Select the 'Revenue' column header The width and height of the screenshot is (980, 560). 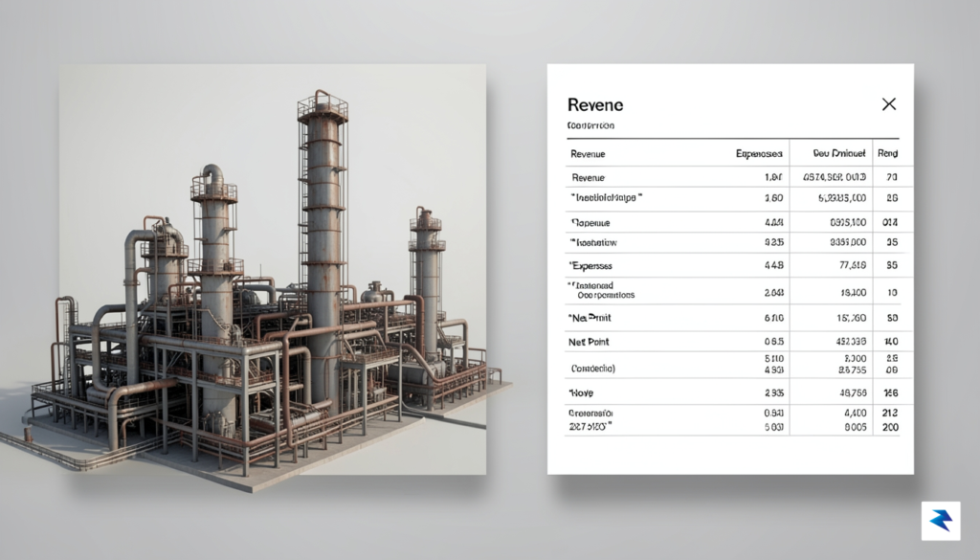(588, 154)
